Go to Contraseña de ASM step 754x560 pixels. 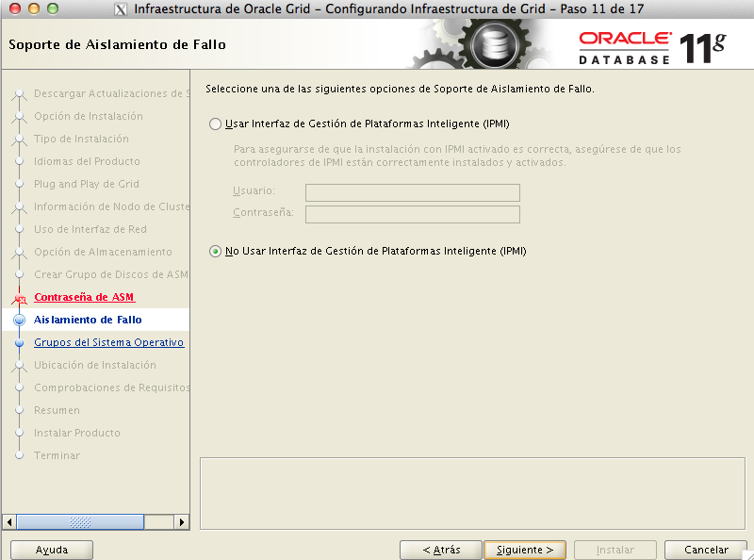pyautogui.click(x=84, y=297)
